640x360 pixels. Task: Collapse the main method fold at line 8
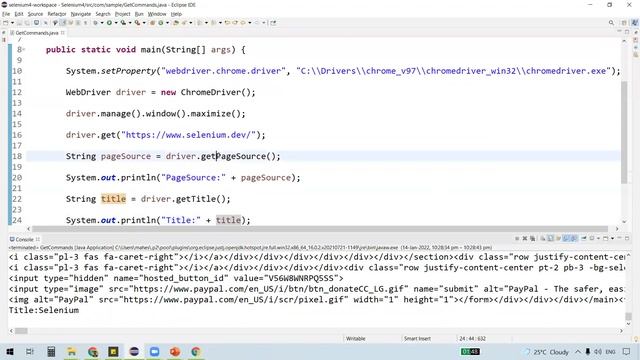coord(24,50)
